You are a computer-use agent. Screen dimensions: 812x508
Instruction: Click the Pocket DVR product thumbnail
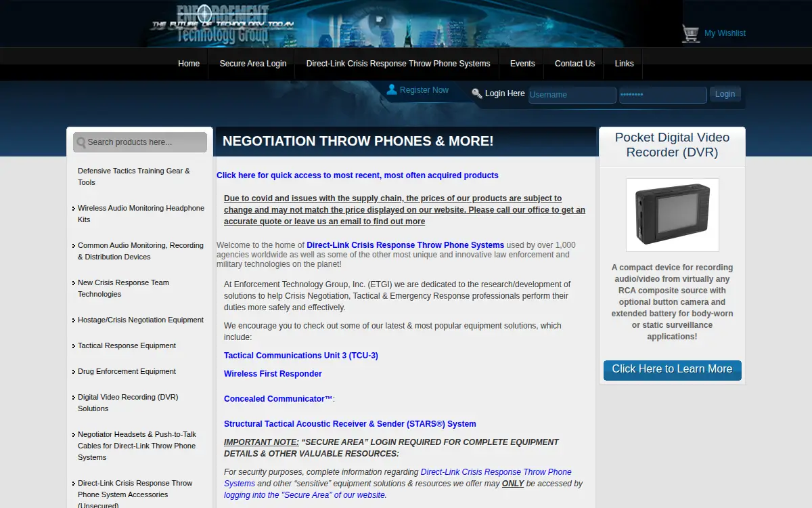(x=673, y=215)
